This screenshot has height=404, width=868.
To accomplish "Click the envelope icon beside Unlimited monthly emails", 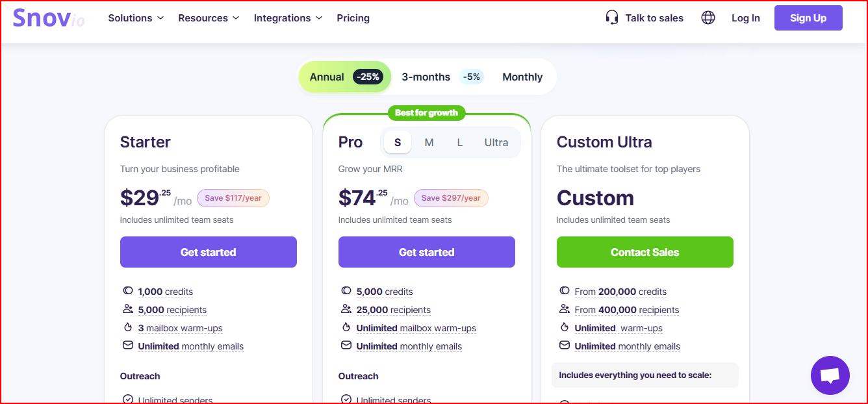I will point(128,346).
